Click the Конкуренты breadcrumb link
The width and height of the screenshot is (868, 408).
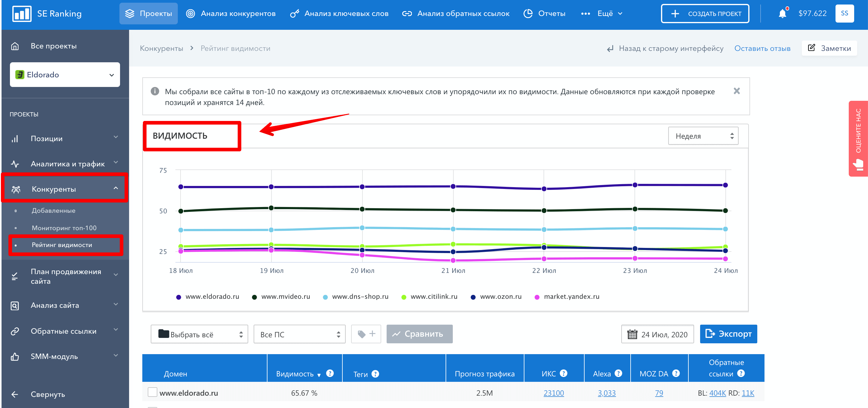point(161,48)
